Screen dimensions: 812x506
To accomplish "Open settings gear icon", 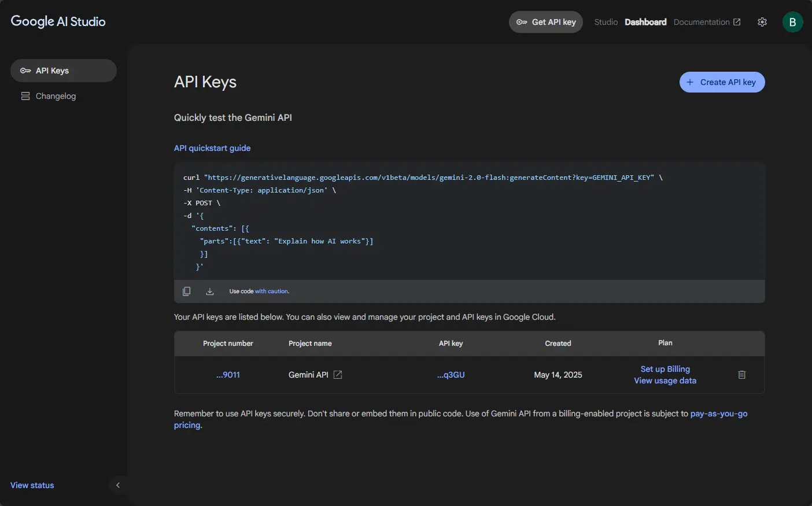I will pos(762,22).
